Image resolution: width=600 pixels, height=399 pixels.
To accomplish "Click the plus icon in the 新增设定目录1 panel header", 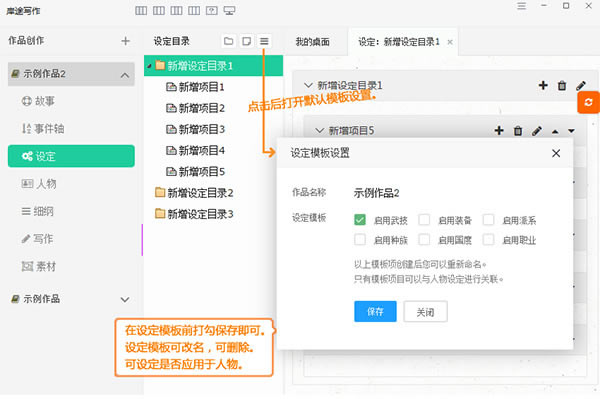I will (543, 85).
